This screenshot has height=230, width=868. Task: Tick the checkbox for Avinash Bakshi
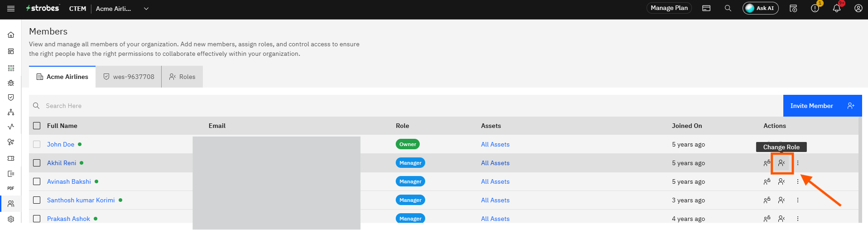point(37,181)
